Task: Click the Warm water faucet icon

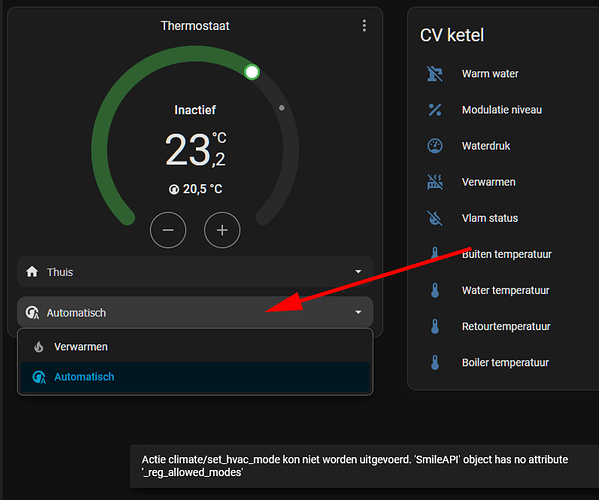Action: click(435, 74)
